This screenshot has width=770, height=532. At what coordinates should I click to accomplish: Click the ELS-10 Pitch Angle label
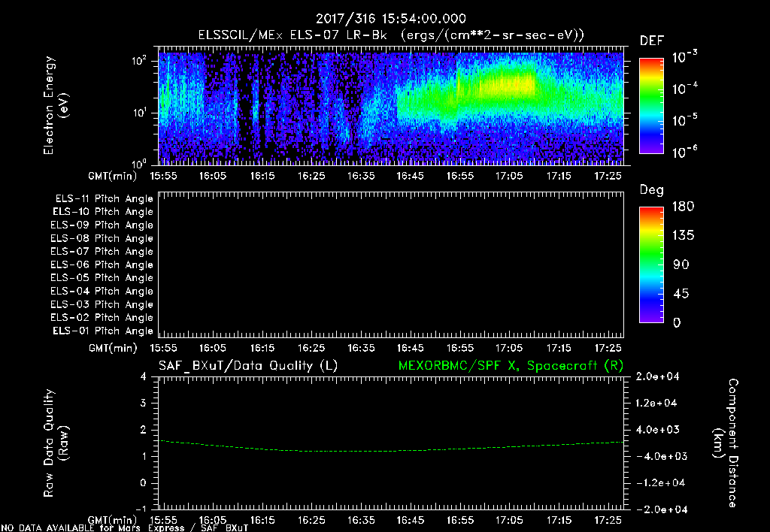click(x=103, y=212)
